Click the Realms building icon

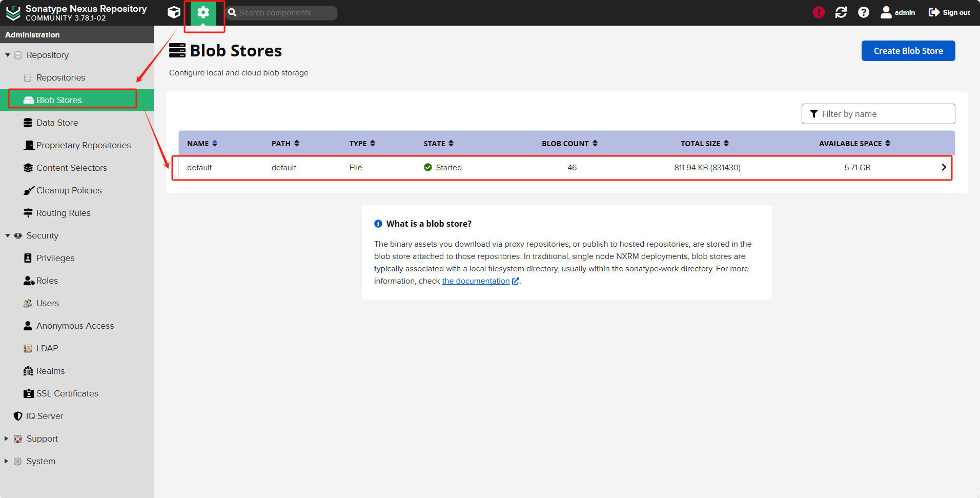[x=28, y=371]
